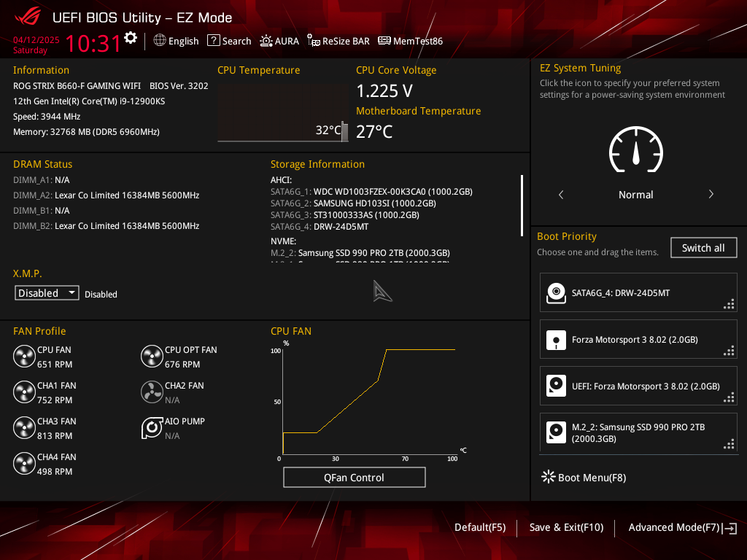Click the Boot Menu star icon
This screenshot has height=560, width=747.
(x=549, y=477)
